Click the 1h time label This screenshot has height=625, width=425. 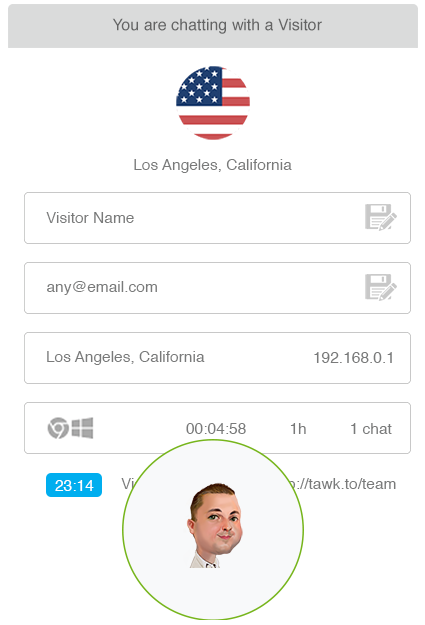[x=298, y=429]
